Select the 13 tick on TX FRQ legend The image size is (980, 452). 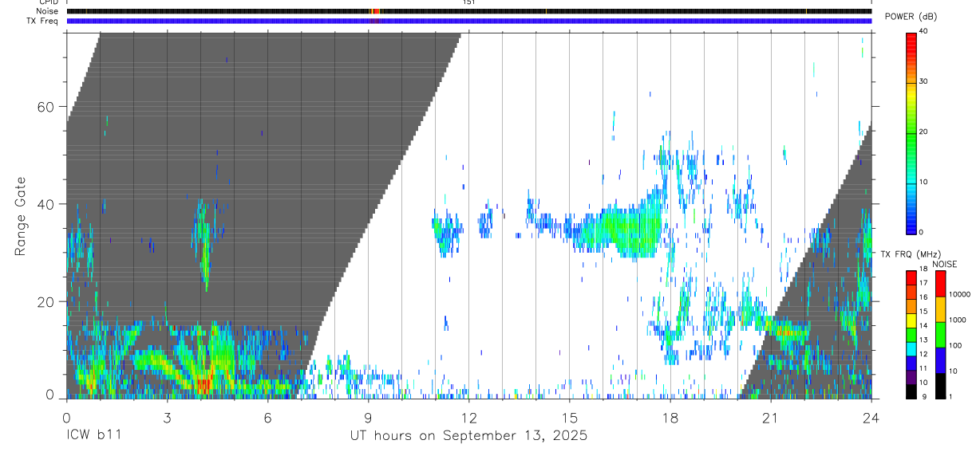point(923,340)
